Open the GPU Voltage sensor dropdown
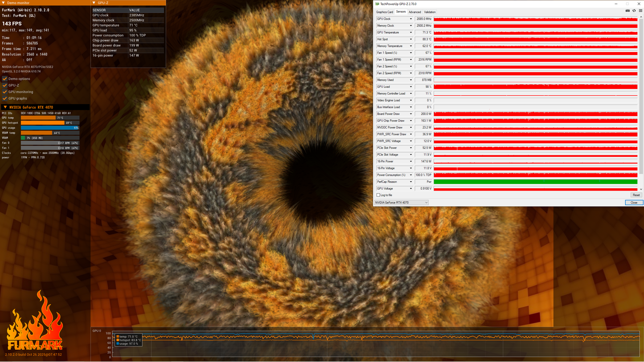Image resolution: width=644 pixels, height=362 pixels. [411, 189]
